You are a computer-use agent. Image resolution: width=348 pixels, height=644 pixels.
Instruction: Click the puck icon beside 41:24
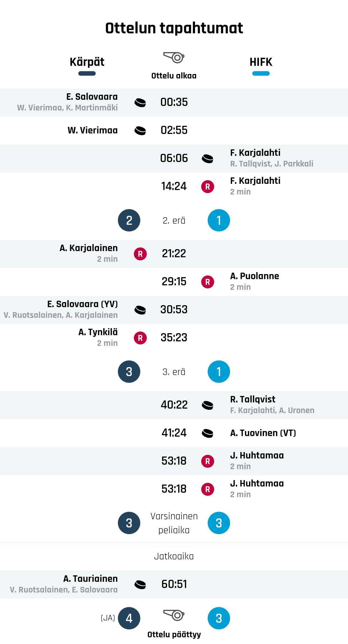(207, 433)
